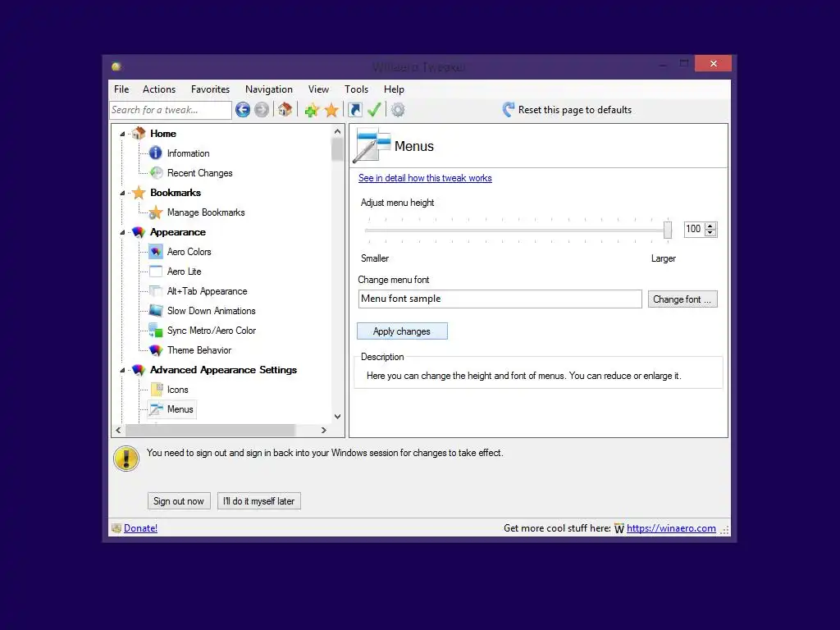
Task: Open the Help menu
Action: tap(394, 89)
